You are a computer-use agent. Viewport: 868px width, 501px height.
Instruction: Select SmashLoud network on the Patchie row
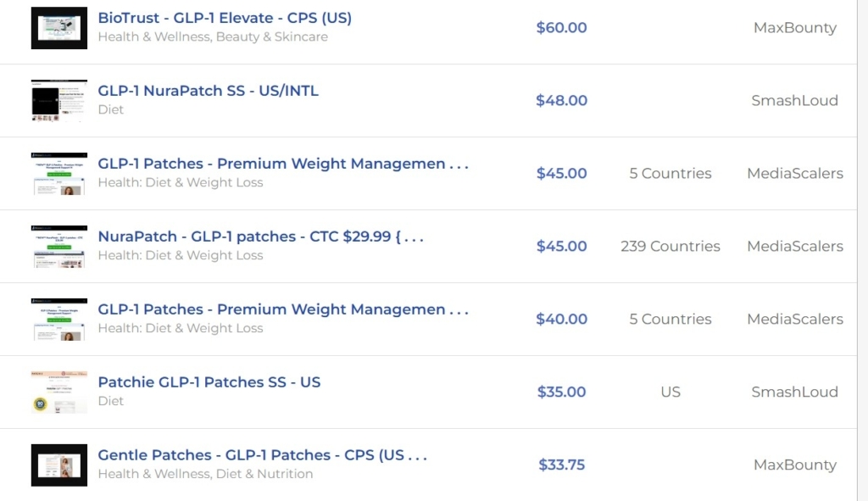coord(794,392)
